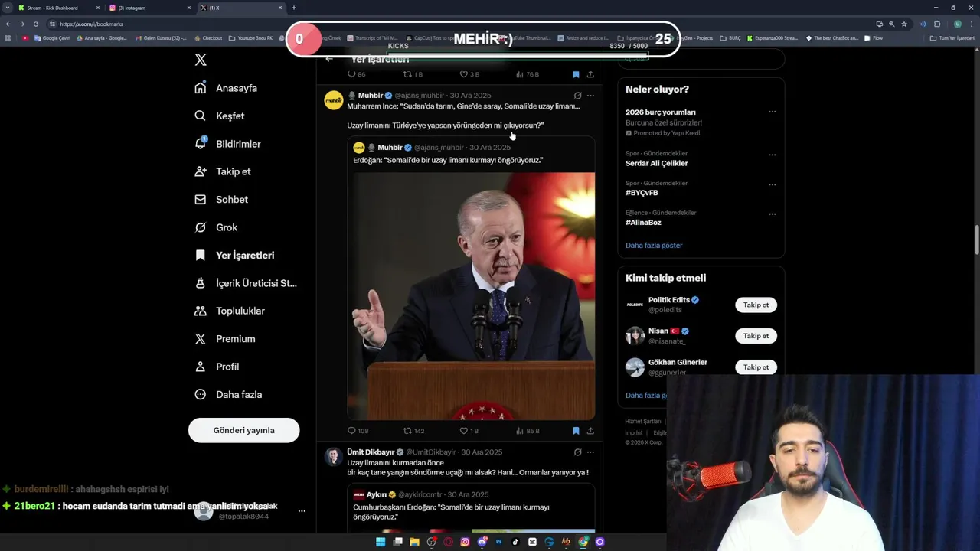
Task: Click the X logo in the sidebar
Action: coord(201,60)
